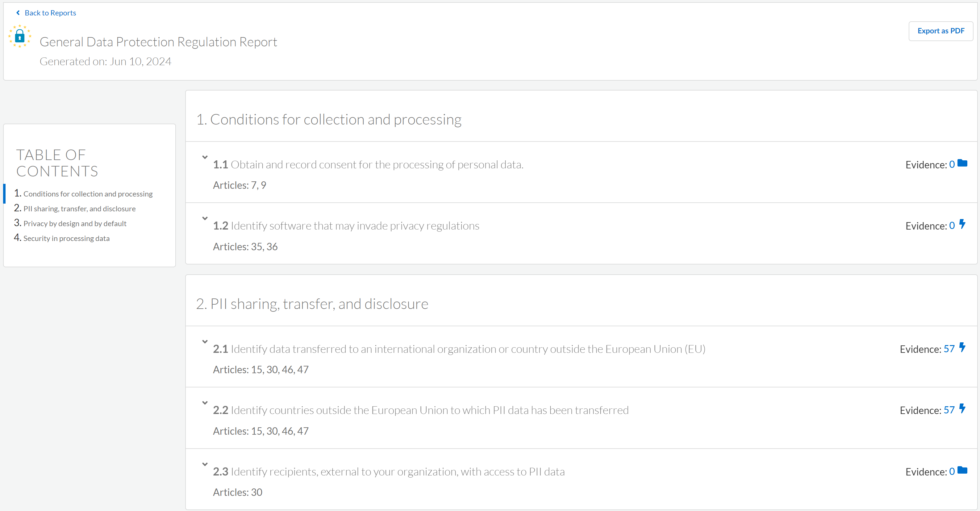
Task: Click the GDPR lock logo icon
Action: click(20, 36)
